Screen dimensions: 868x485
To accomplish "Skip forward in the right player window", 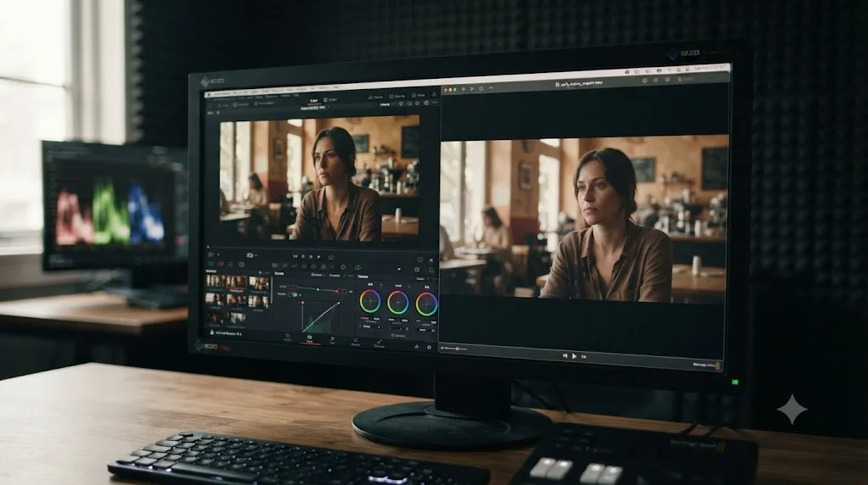I will coord(583,357).
